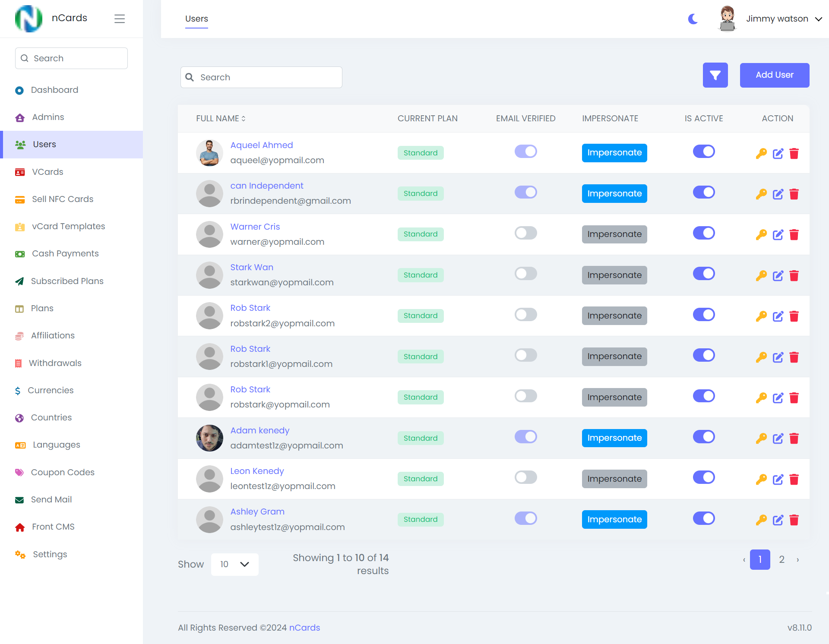This screenshot has width=829, height=644.
Task: Switch to the Users tab
Action: (x=196, y=19)
